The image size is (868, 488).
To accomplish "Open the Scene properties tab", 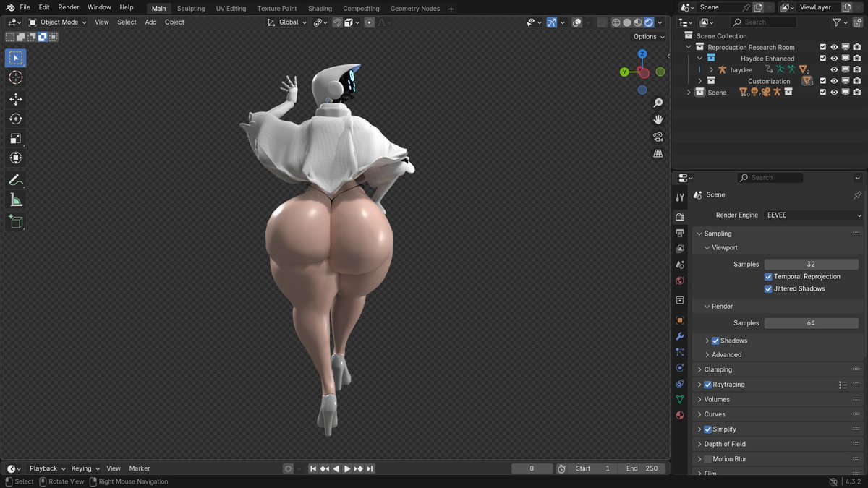I will pyautogui.click(x=680, y=265).
